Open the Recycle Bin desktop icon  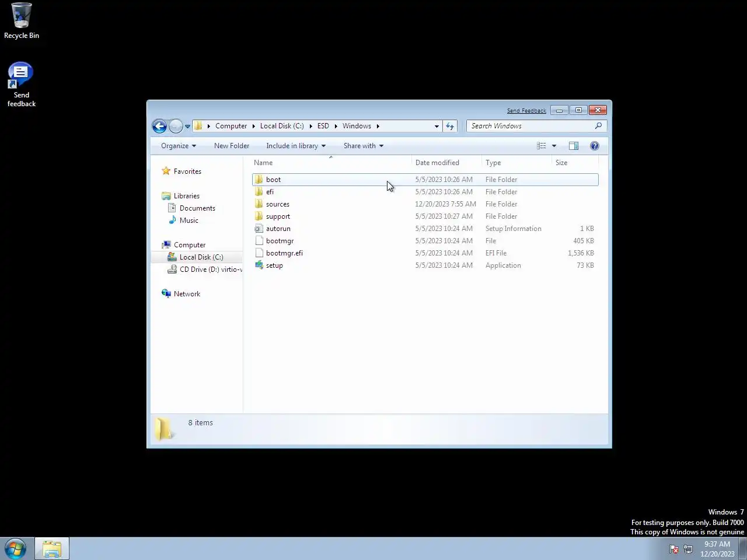click(22, 21)
